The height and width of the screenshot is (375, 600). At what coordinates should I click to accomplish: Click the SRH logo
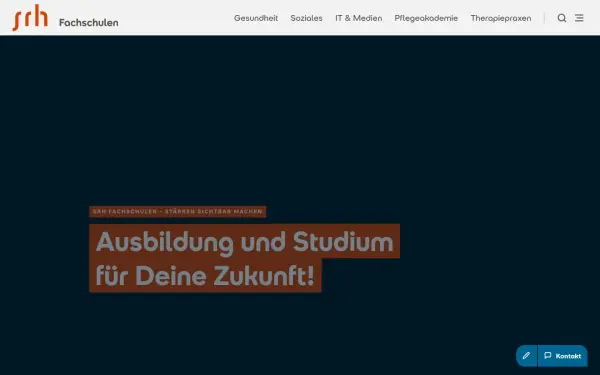tap(30, 18)
